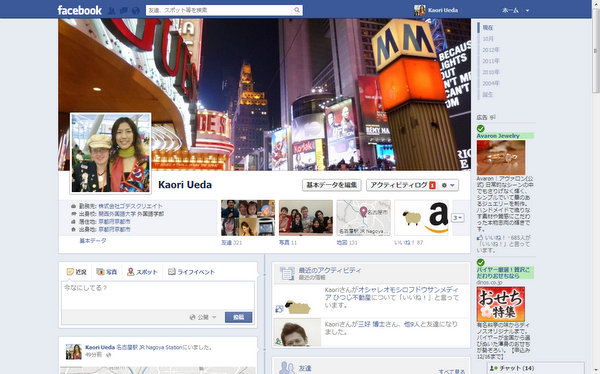Viewport: 600px width, 374px height.
Task: Click the small Kaori Ueda avatar in the top bar
Action: (419, 10)
